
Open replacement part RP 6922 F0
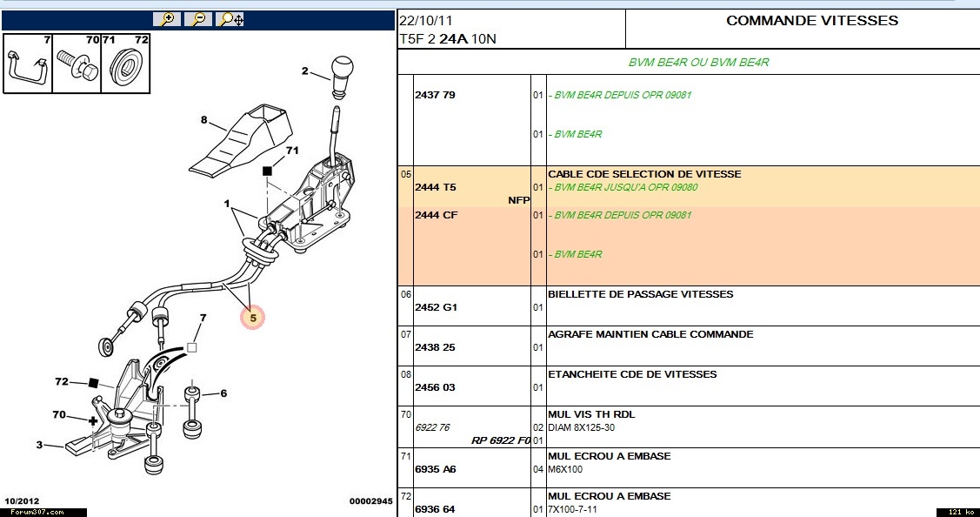pos(500,440)
